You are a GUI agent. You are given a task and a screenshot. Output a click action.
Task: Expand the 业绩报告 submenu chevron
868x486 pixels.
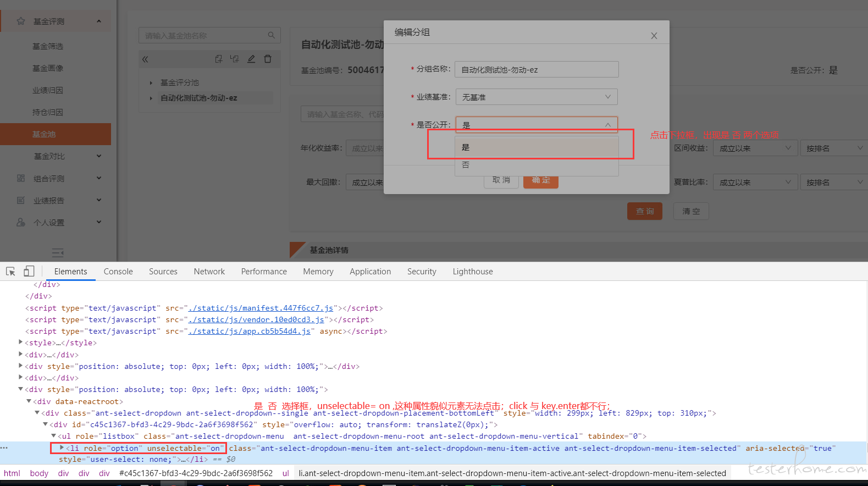tap(99, 200)
